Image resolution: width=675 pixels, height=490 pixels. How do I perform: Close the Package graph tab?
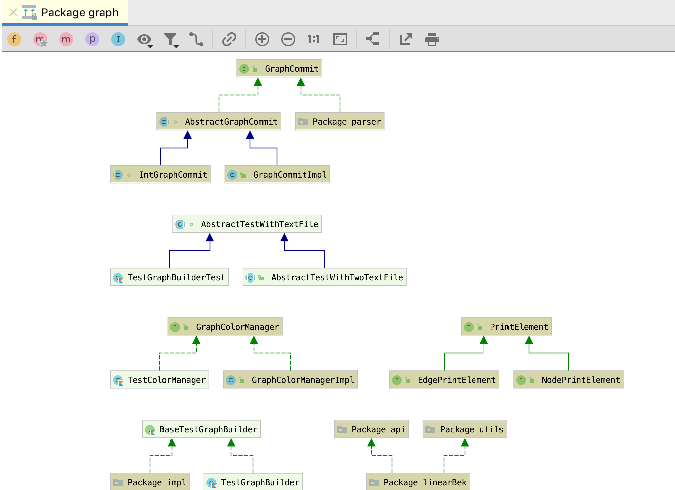pyautogui.click(x=11, y=13)
